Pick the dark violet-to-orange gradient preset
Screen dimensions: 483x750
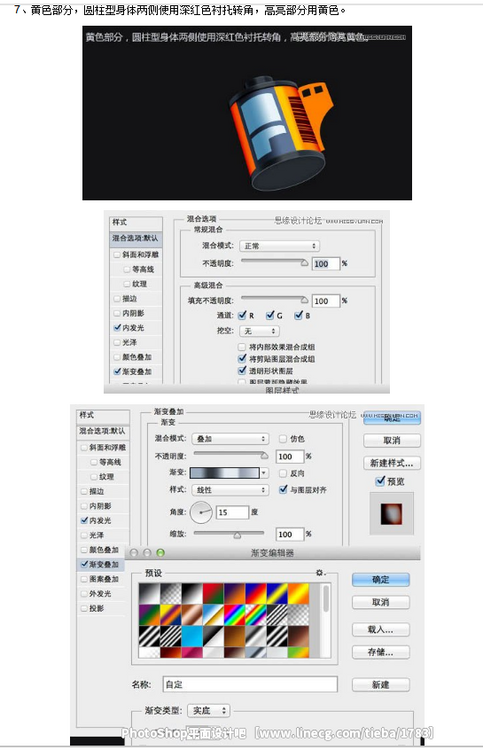click(234, 594)
